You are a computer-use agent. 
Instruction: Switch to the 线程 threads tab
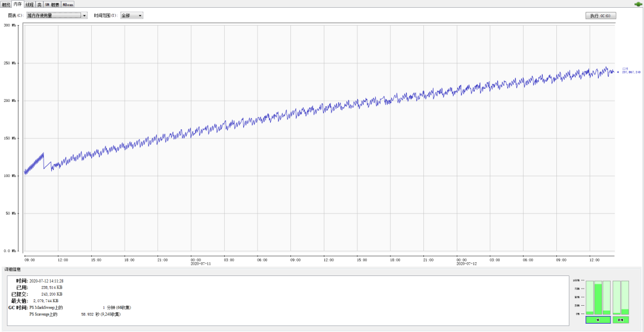(29, 4)
